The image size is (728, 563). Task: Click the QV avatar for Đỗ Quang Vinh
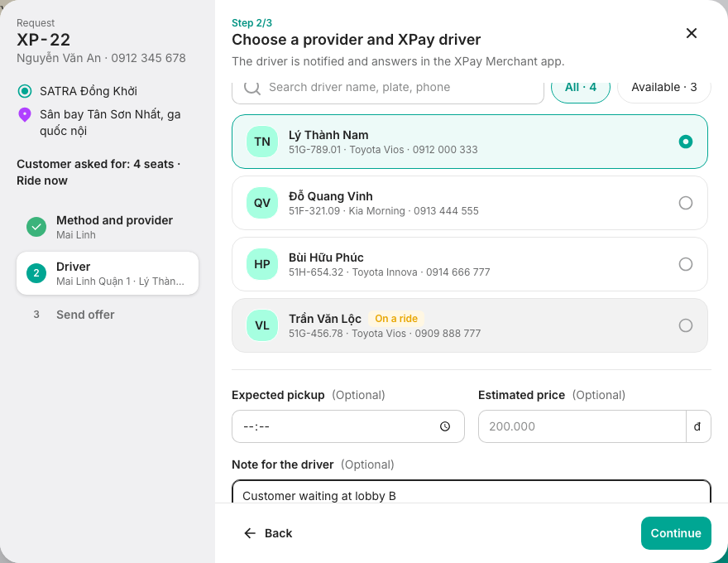coord(262,203)
